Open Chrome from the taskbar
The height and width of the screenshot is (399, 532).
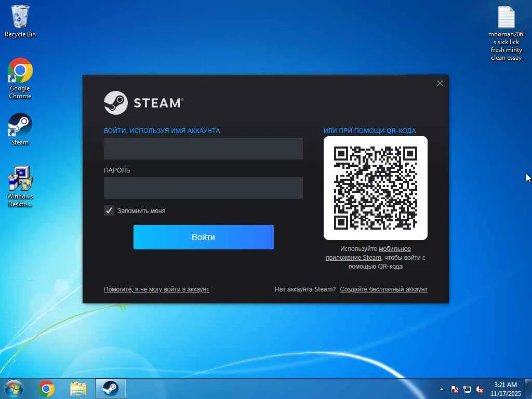tap(46, 389)
